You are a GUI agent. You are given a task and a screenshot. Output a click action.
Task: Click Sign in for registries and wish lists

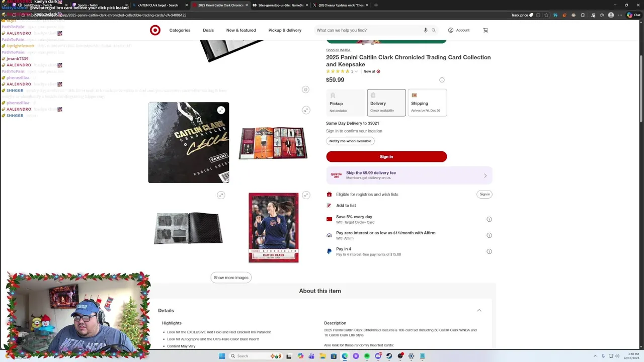tap(485, 194)
